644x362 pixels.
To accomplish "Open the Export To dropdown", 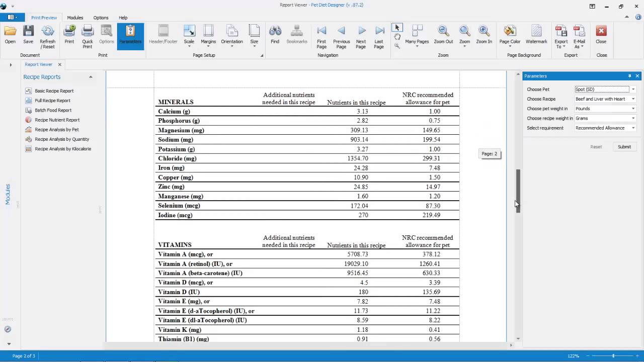I will (561, 37).
